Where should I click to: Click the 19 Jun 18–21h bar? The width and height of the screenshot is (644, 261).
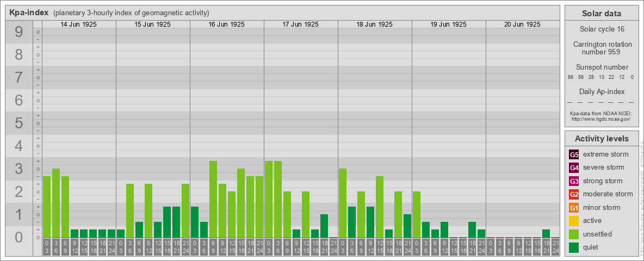coord(472,230)
